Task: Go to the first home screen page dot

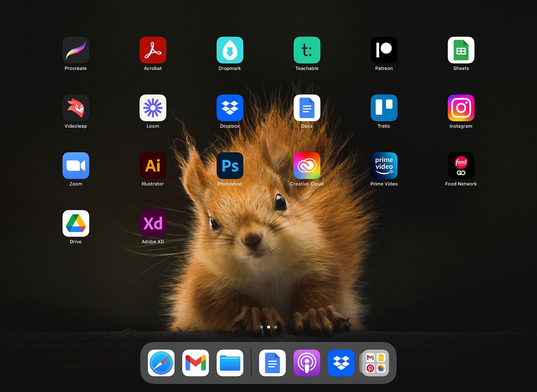Action: pyautogui.click(x=261, y=327)
